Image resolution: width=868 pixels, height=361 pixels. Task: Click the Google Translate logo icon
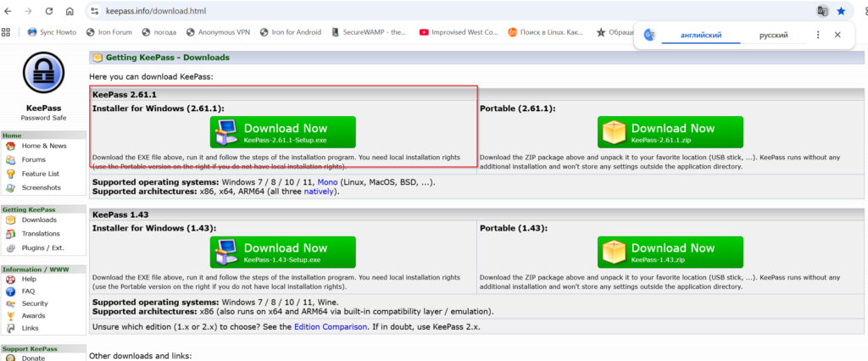[x=650, y=35]
